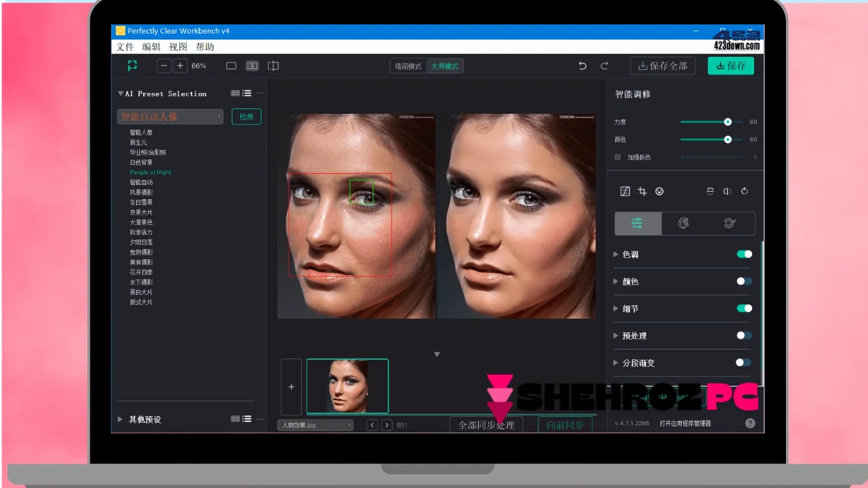Screen dimensions: 868x488
Task: Switch to side-by-side compare view
Action: coord(252,66)
